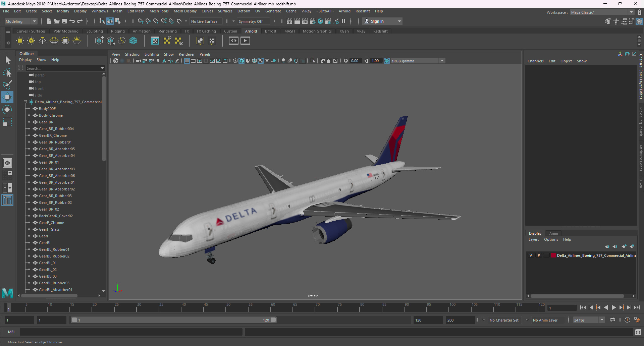644x346 pixels.
Task: Switch to Poly Modeling shelf tab
Action: [x=66, y=31]
